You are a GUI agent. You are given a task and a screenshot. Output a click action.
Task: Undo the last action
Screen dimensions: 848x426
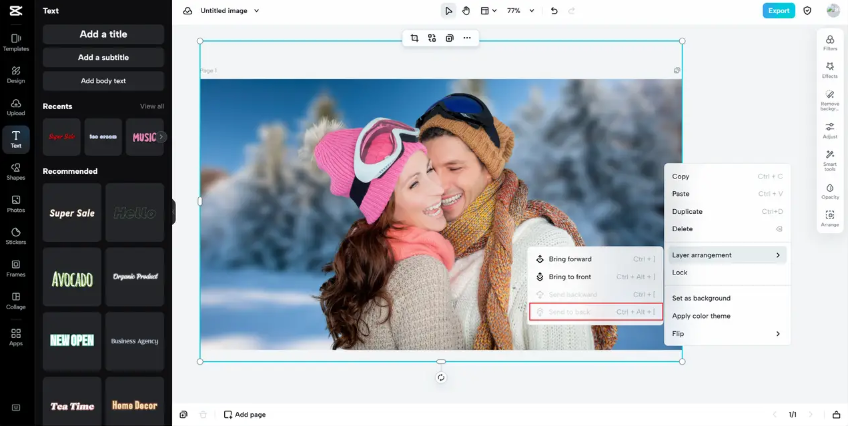554,11
